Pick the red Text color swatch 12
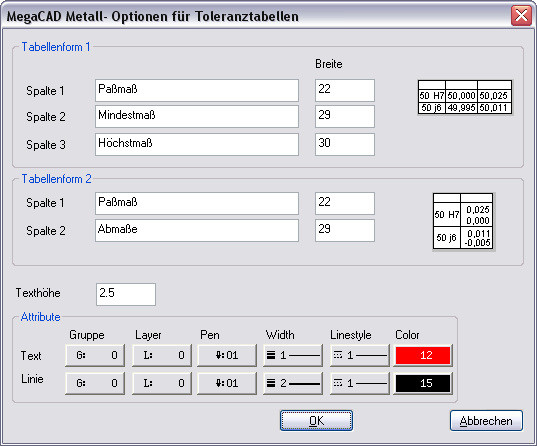Image resolution: width=537 pixels, height=446 pixels. 423,355
